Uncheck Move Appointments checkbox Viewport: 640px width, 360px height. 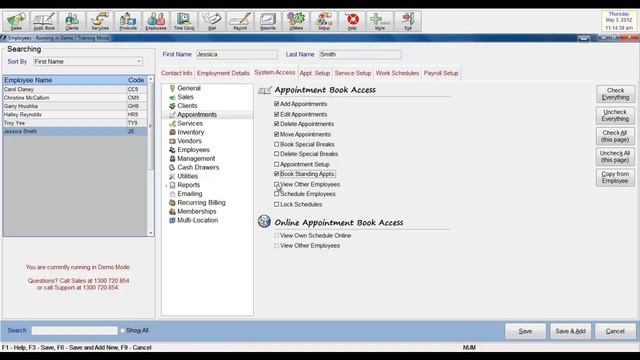(277, 134)
